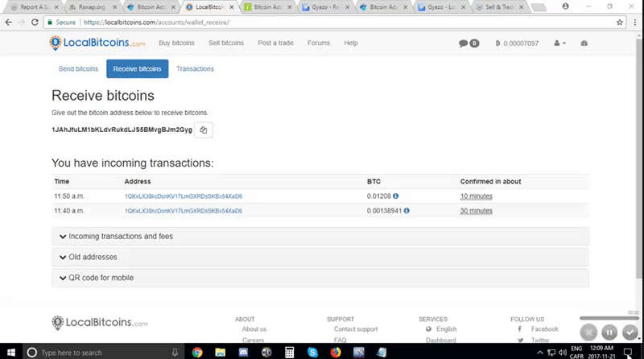
Task: Open Firefox from taskbar
Action: [x=336, y=353]
